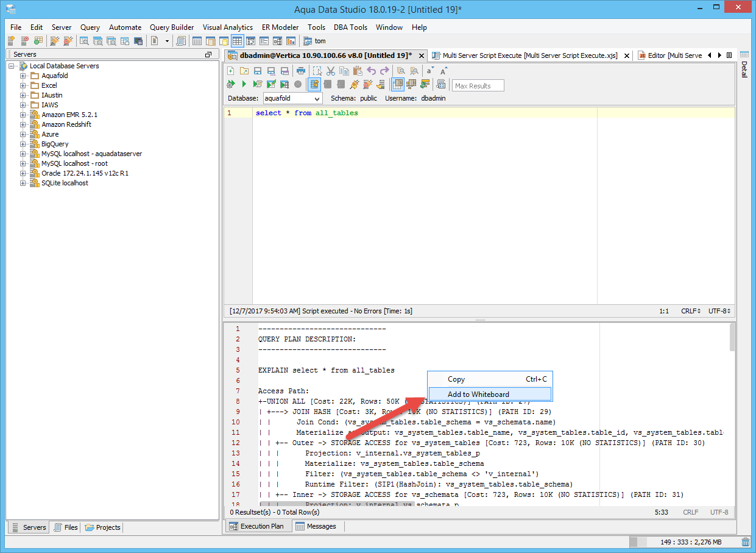Toggle the highlighted grid results button

pos(397,84)
